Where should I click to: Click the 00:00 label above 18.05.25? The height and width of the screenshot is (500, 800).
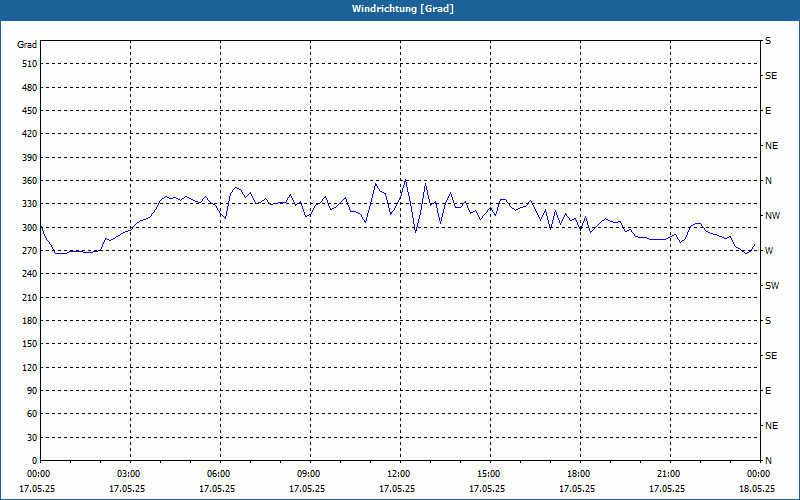(759, 473)
